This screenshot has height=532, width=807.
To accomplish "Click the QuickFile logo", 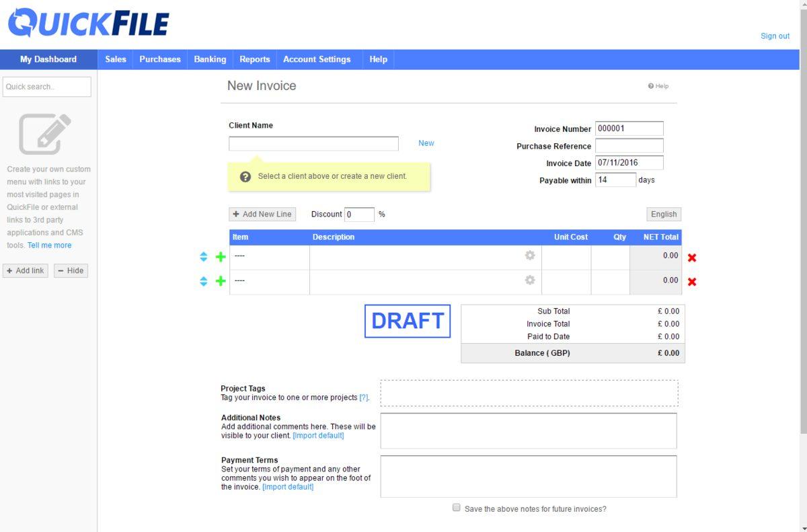I will point(88,23).
